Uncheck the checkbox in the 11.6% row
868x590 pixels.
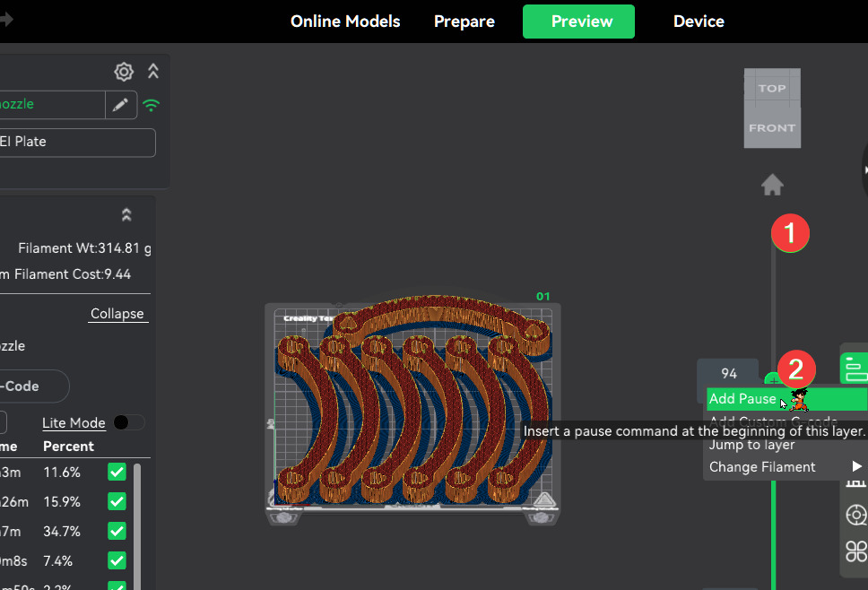coord(117,472)
